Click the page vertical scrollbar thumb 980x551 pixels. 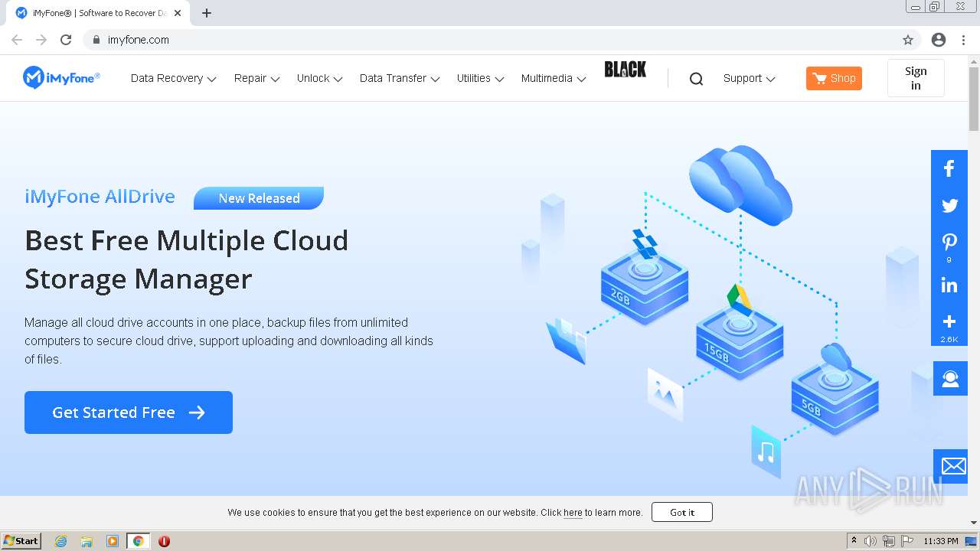[x=974, y=97]
